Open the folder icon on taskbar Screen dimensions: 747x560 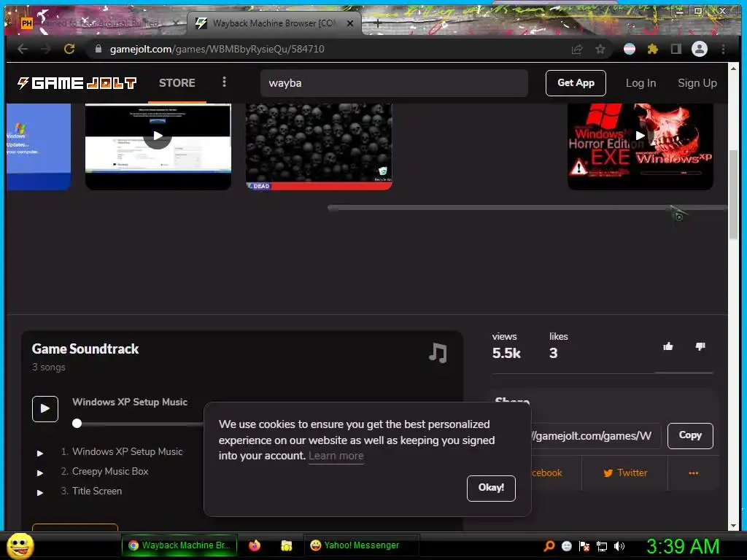point(286,545)
